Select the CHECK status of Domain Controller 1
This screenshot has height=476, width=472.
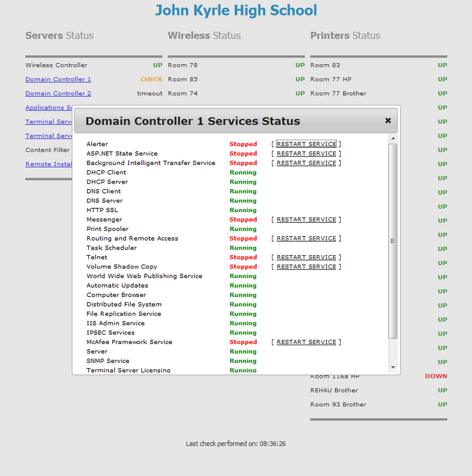[151, 79]
